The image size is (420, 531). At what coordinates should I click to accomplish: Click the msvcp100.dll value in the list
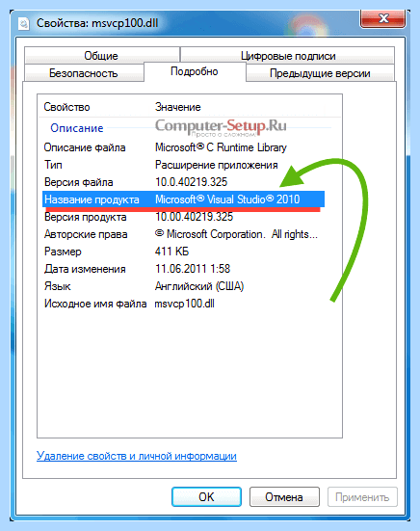(x=184, y=304)
